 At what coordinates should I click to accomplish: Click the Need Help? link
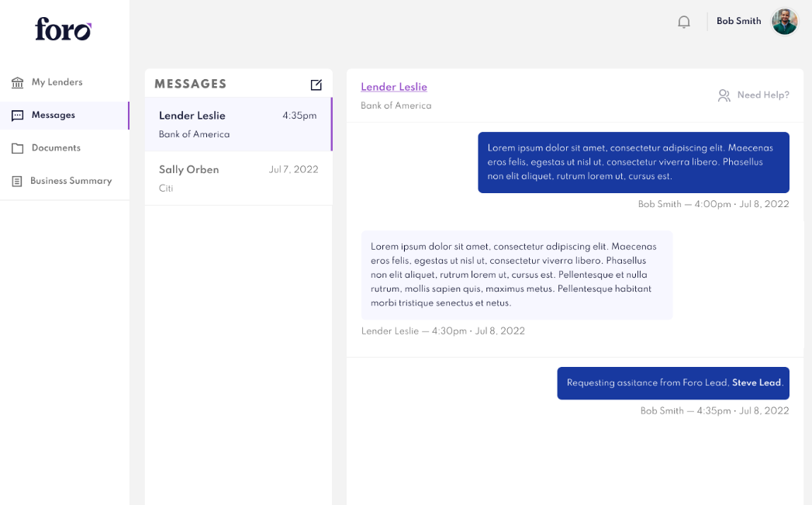click(763, 95)
